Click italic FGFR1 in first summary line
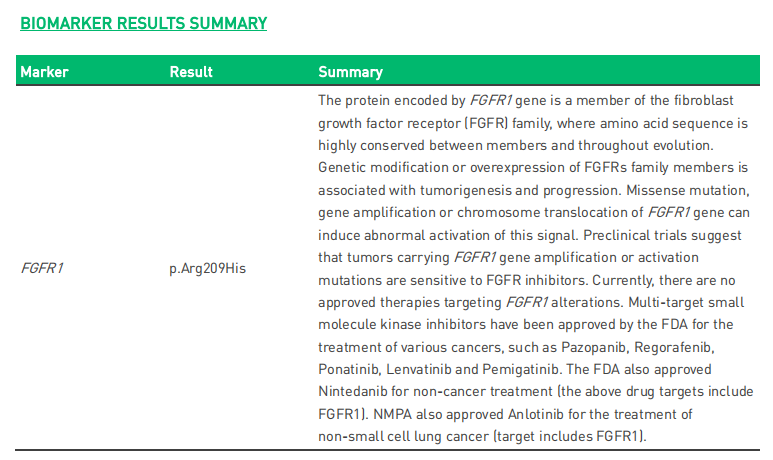Image resolution: width=773 pixels, height=460 pixels. (x=491, y=101)
